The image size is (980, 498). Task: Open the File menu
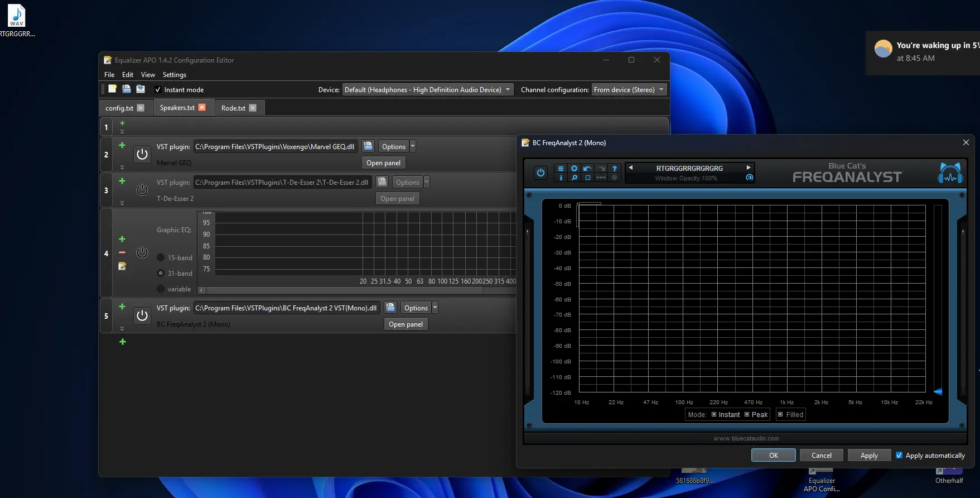(x=109, y=75)
